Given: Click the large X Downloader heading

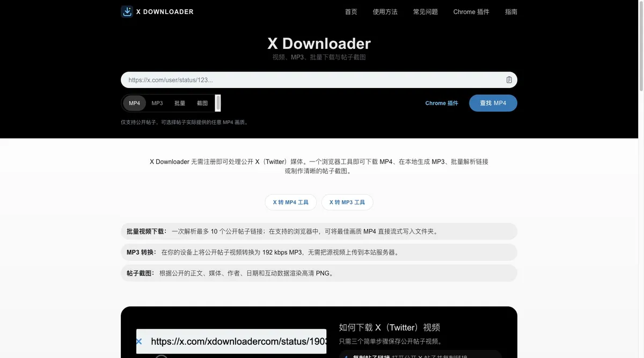Looking at the screenshot, I should 319,43.
